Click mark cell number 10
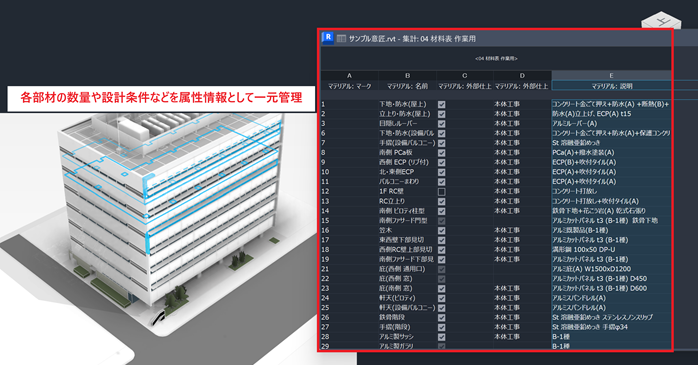Image resolution: width=698 pixels, height=365 pixels. pyautogui.click(x=349, y=172)
